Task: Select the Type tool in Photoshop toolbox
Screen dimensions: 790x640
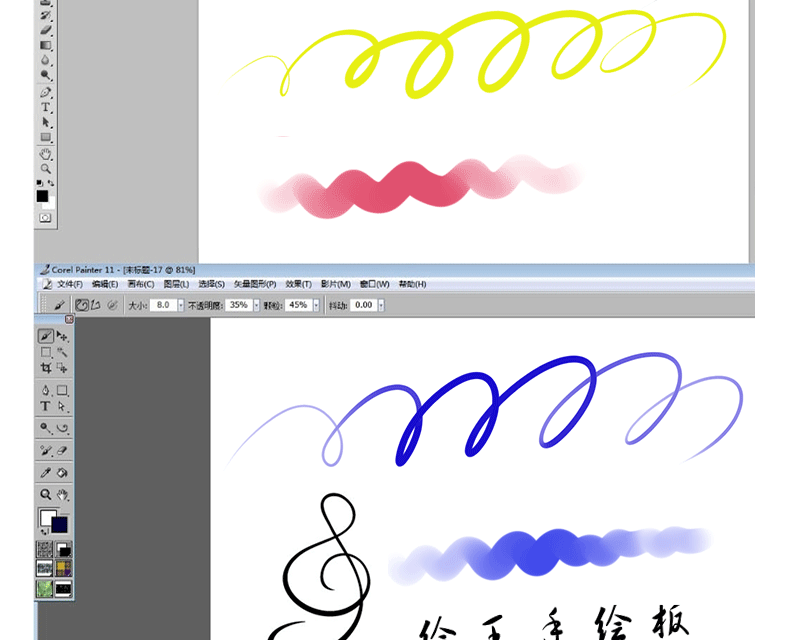Action: (x=45, y=107)
